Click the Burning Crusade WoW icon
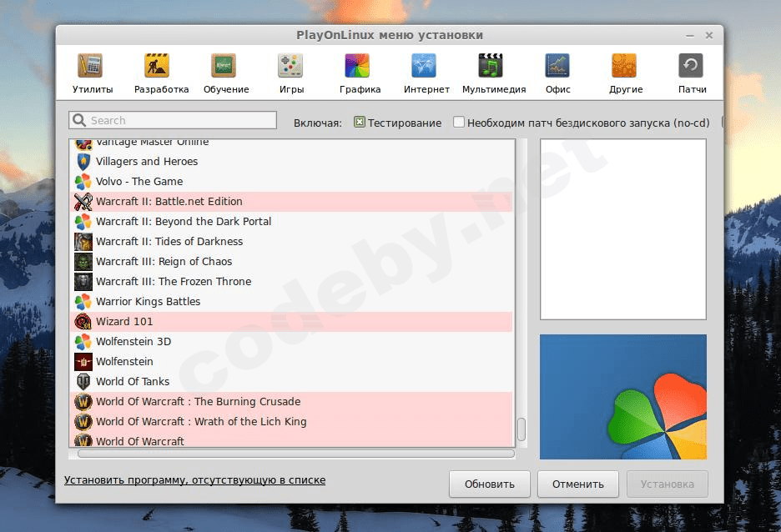Screen dimensions: 781x532 (x=83, y=402)
